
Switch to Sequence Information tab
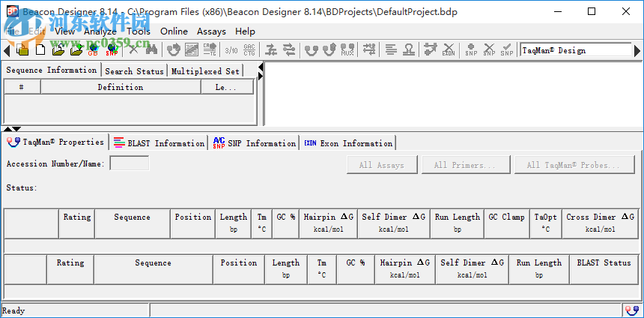[x=52, y=70]
